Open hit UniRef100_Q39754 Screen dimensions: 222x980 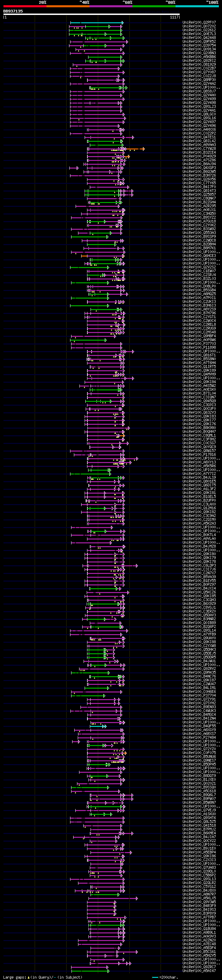199,45
